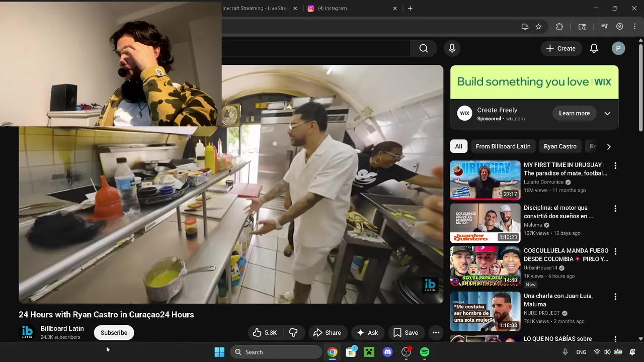Click the Wix sponsor logo circle
This screenshot has height=362, width=644.
[464, 113]
